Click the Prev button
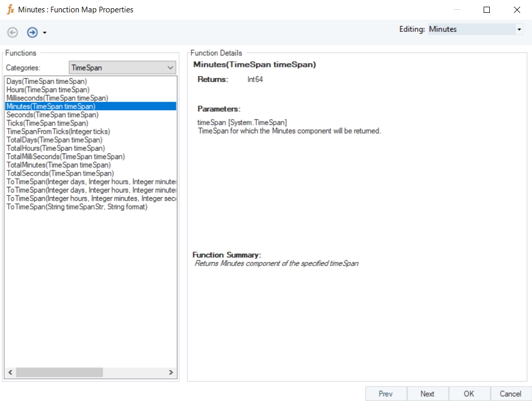532x401 pixels. click(x=385, y=394)
